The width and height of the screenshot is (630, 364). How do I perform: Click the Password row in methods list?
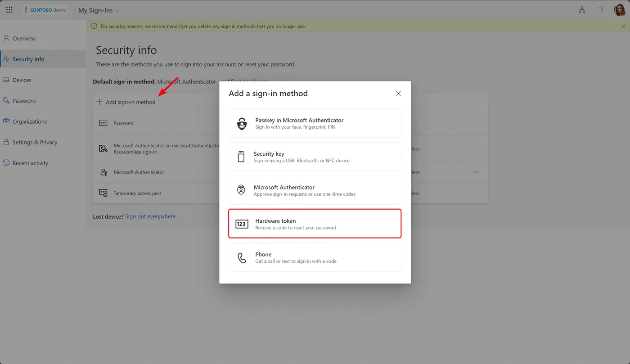[291, 123]
